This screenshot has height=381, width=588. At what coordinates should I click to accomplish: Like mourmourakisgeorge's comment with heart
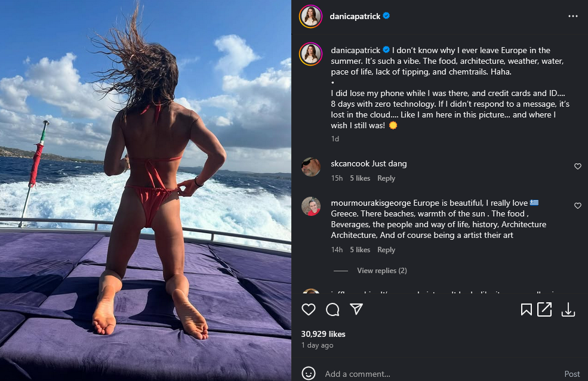click(577, 206)
